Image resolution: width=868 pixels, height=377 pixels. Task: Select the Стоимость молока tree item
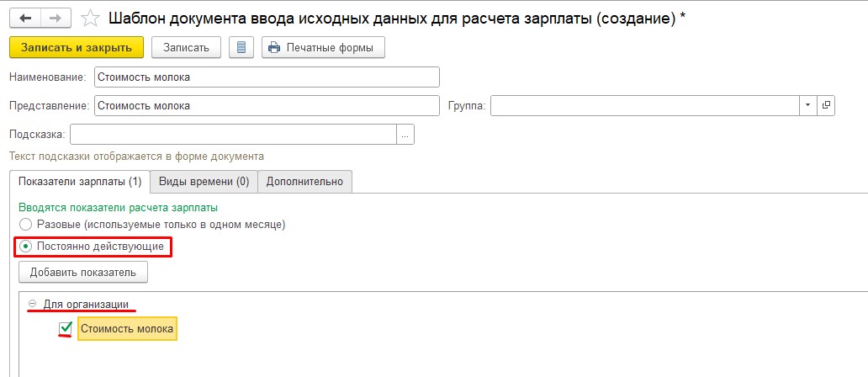pos(127,329)
